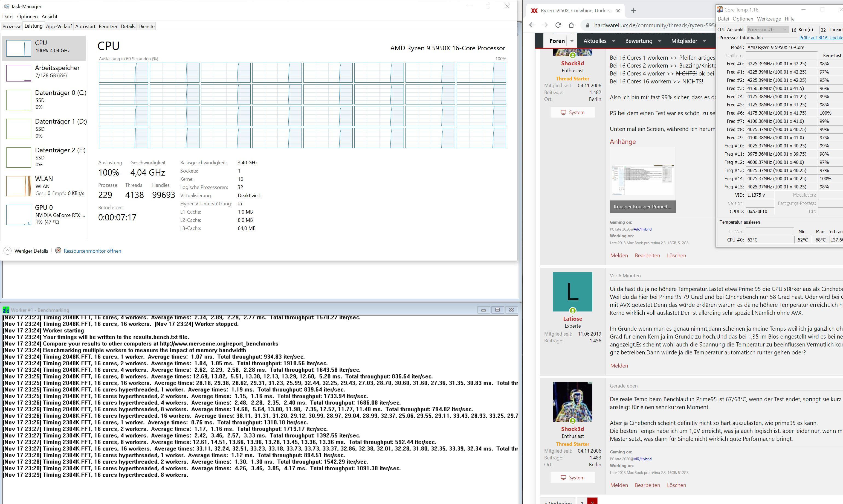This screenshot has height=504, width=843.
Task: Switch to App-Verlauf tab
Action: pos(59,26)
